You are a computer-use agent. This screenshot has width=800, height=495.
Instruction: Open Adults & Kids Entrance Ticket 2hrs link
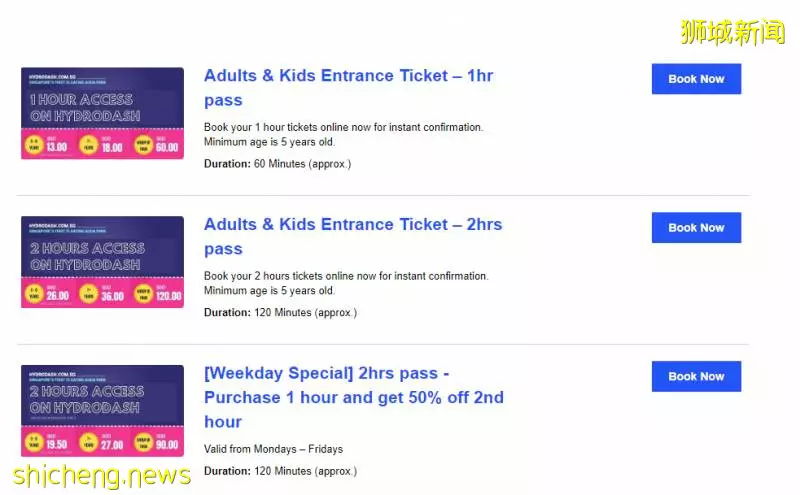click(x=353, y=236)
